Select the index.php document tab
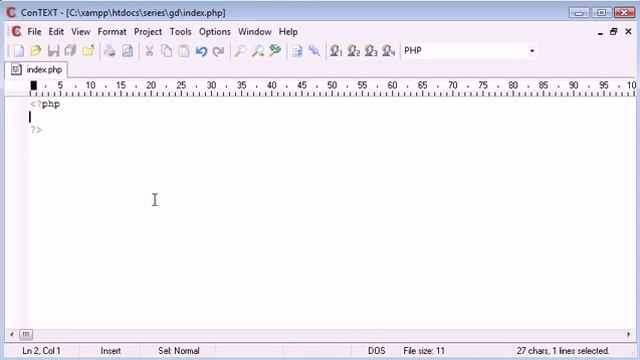Screen dimensions: 640x360 coord(37,70)
